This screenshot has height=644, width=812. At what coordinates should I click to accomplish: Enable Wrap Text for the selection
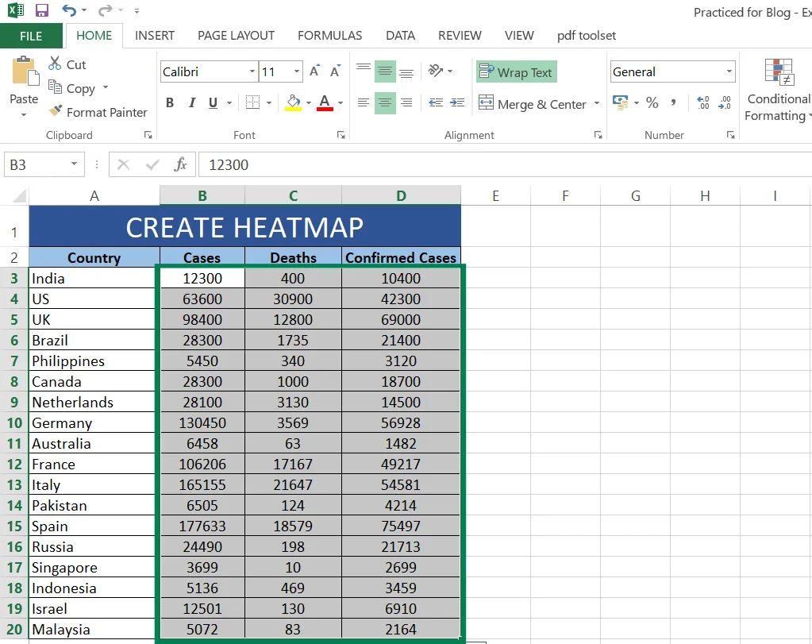tap(516, 72)
